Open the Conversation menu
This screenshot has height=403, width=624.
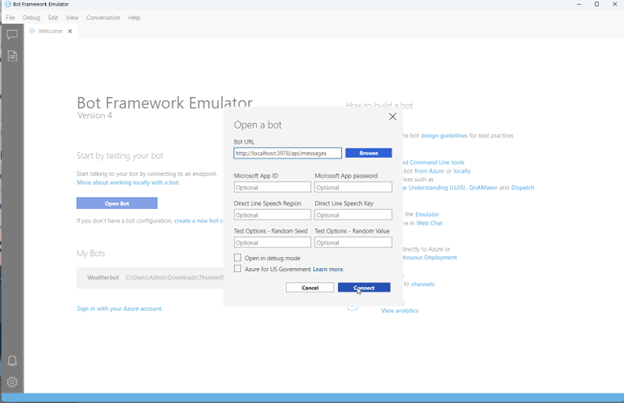[x=103, y=17]
